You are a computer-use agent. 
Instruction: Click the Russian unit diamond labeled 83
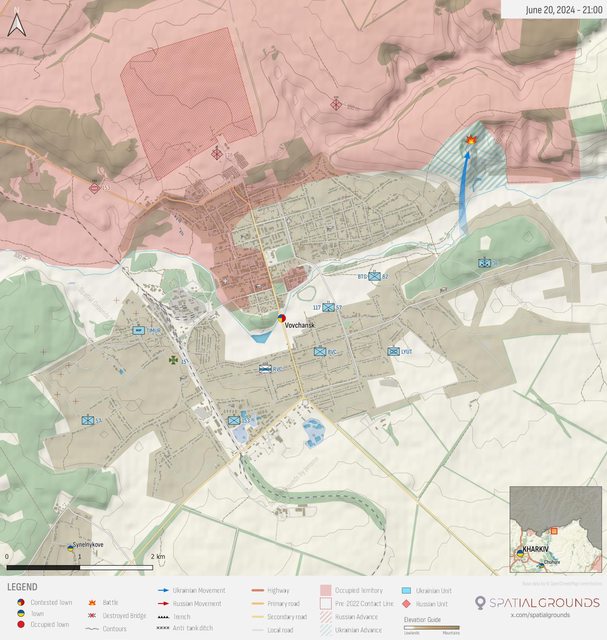point(94,187)
